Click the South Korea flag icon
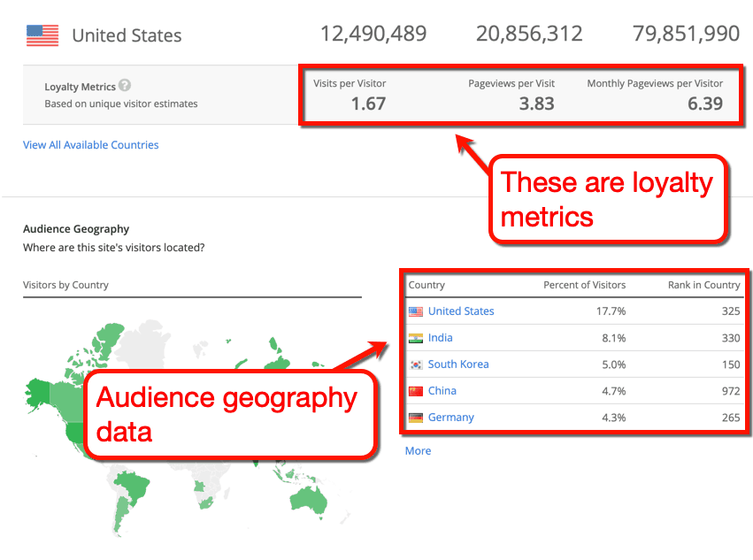 tap(416, 364)
